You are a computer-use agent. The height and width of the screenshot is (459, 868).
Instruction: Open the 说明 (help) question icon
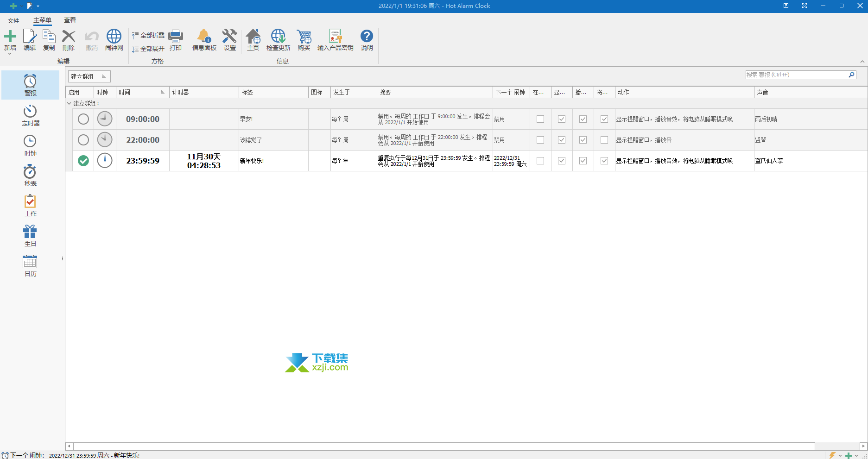tap(367, 36)
